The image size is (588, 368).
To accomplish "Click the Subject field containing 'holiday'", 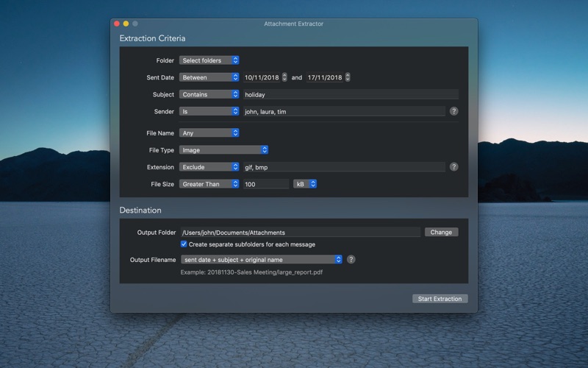I will point(351,94).
